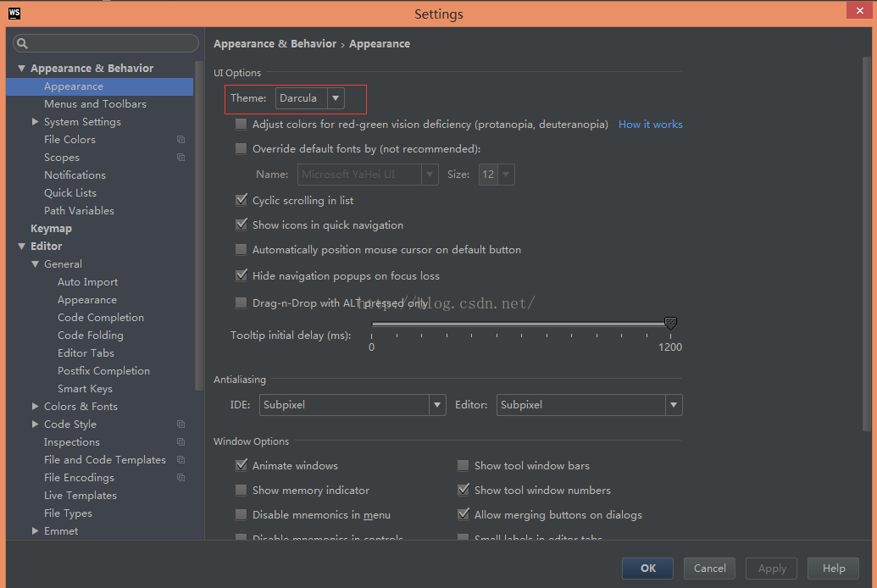Expand the System Settings node

[36, 121]
